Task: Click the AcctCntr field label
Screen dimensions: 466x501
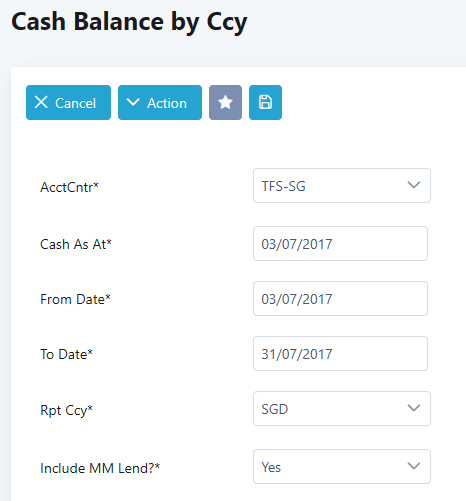Action: click(69, 187)
